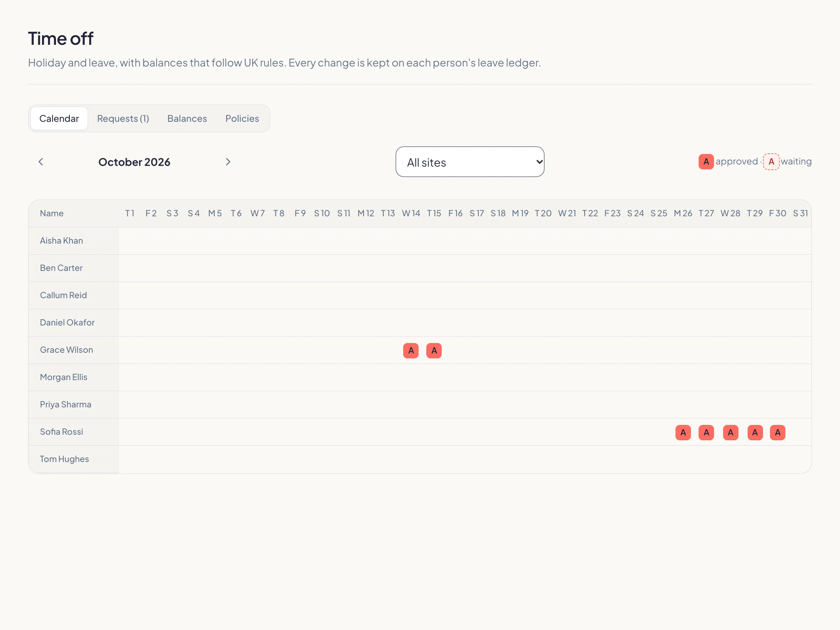Select the Grace Wilson row name

click(x=66, y=350)
